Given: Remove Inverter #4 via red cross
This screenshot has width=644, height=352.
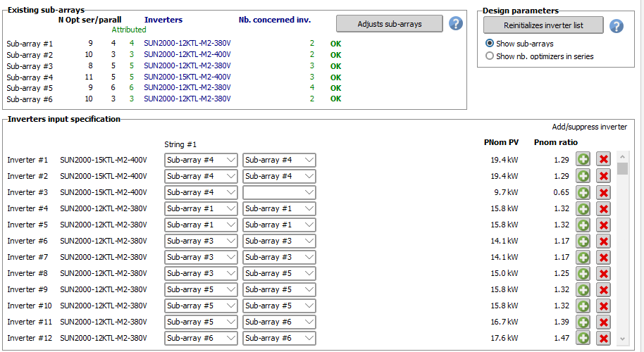Looking at the screenshot, I should coord(603,208).
